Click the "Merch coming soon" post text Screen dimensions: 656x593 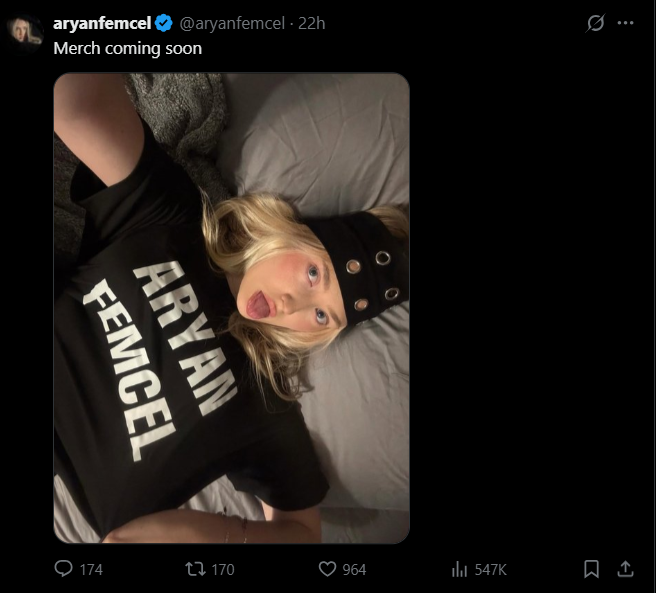point(128,49)
